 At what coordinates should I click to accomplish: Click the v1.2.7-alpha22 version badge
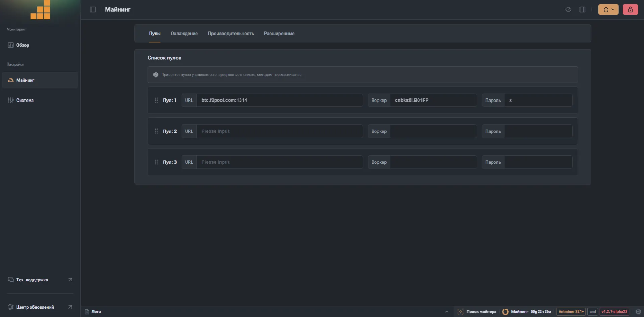614,311
